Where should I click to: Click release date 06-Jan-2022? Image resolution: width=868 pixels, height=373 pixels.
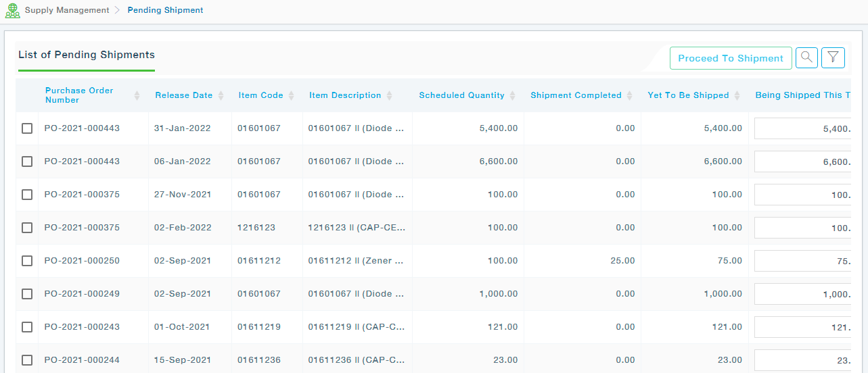click(x=182, y=161)
